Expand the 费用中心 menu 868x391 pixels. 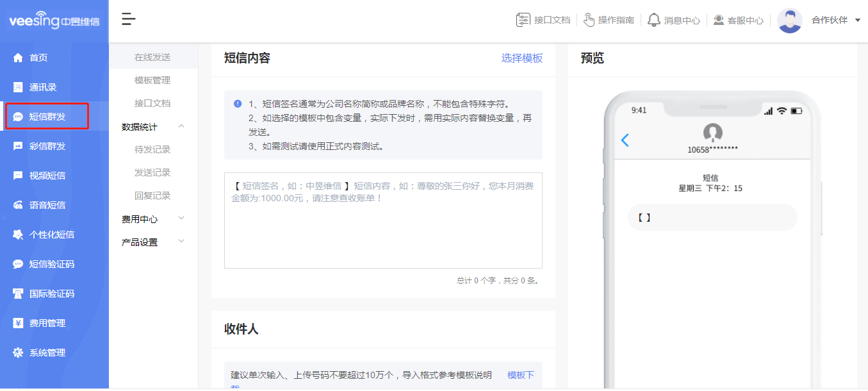(x=154, y=219)
